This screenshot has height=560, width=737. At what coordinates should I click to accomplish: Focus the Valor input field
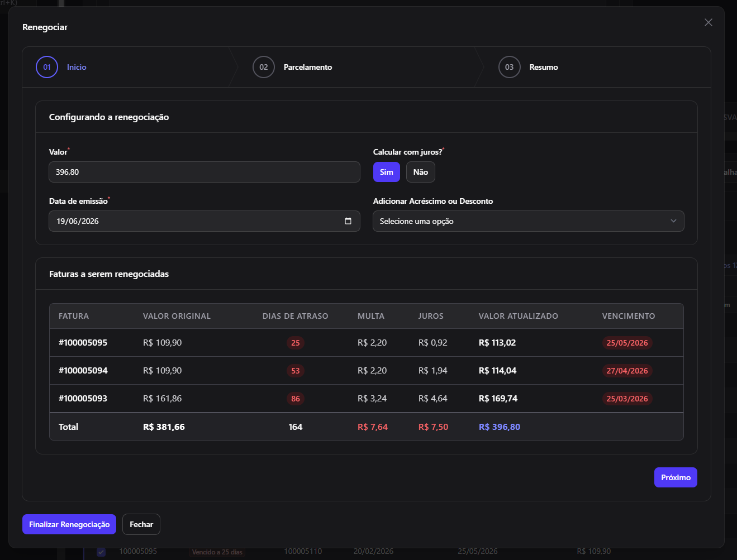coord(205,172)
